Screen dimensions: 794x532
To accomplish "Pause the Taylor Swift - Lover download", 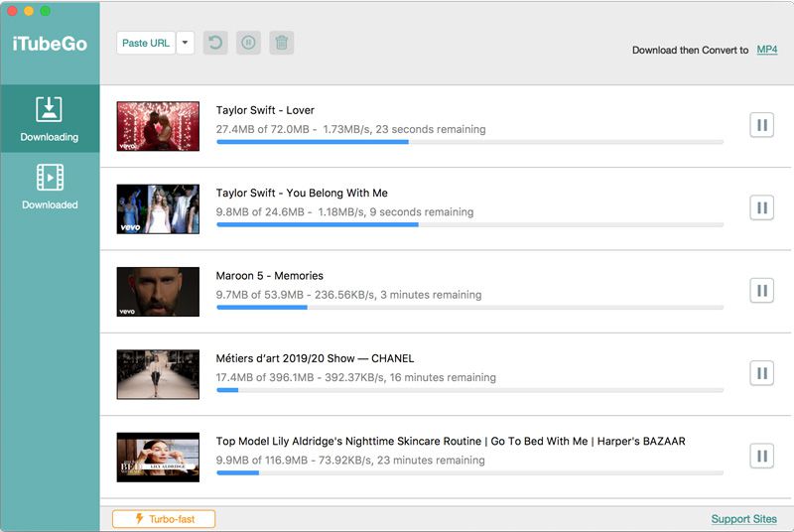I will (x=761, y=125).
